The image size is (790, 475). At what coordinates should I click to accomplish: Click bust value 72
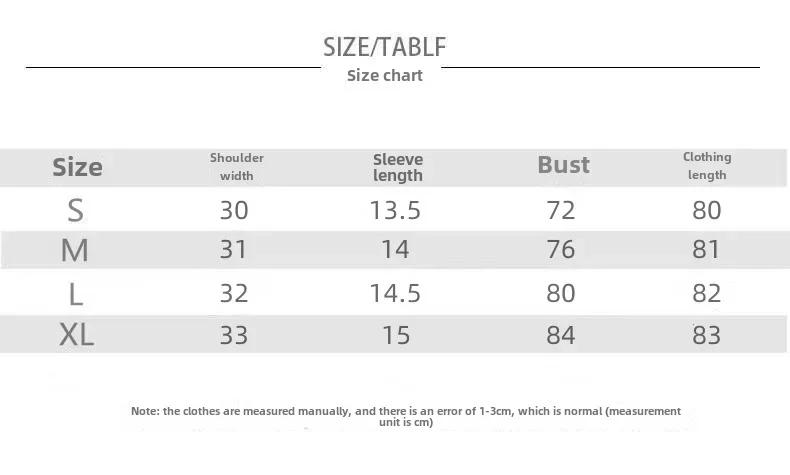[561, 210]
